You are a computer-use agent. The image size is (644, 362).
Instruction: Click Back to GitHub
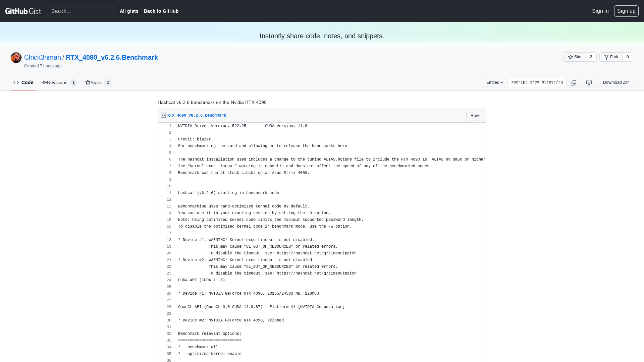(161, 11)
